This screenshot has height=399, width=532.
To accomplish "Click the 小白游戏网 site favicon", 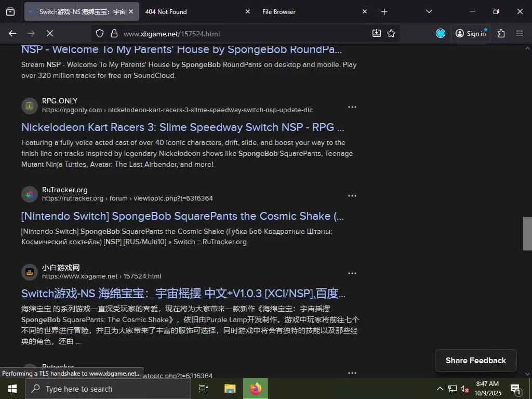I will tap(30, 272).
